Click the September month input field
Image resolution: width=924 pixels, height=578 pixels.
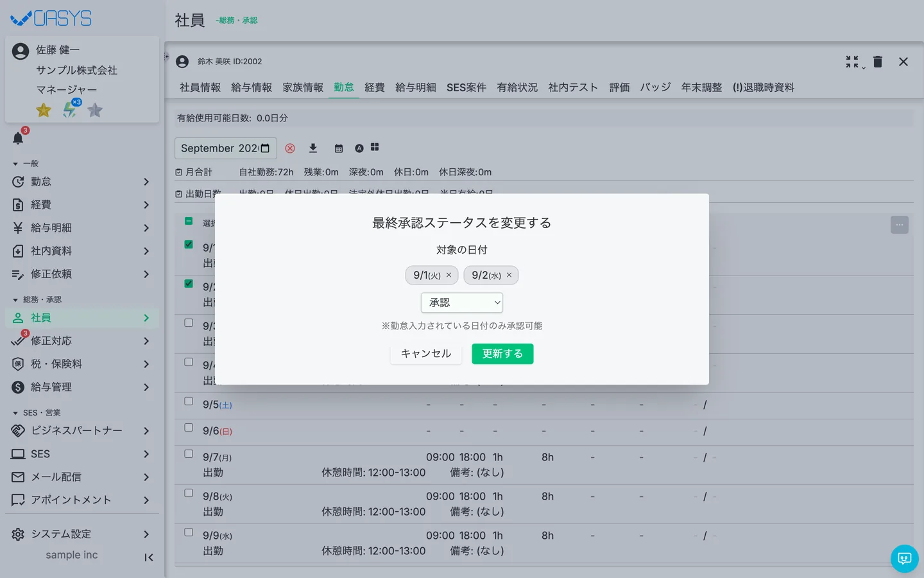point(226,148)
